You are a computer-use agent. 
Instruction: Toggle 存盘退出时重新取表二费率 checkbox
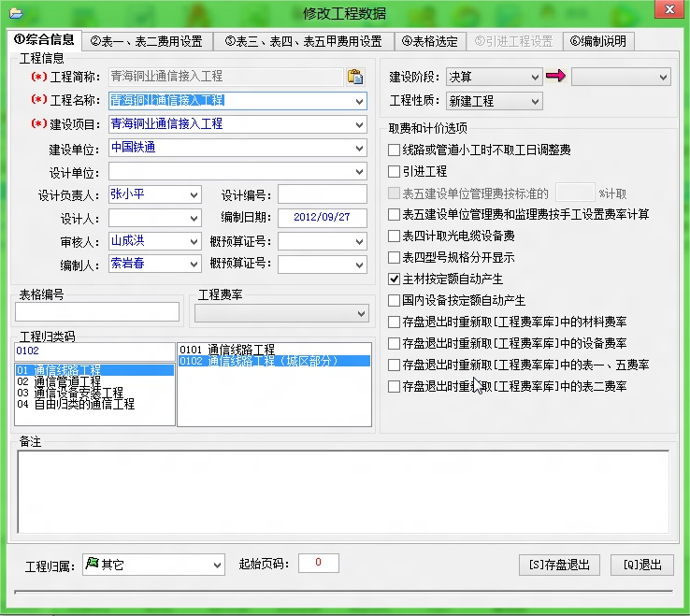click(394, 386)
